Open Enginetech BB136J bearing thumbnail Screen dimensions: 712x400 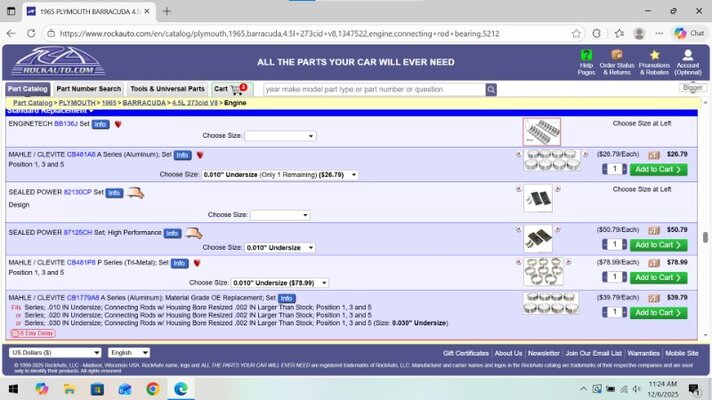pos(541,131)
